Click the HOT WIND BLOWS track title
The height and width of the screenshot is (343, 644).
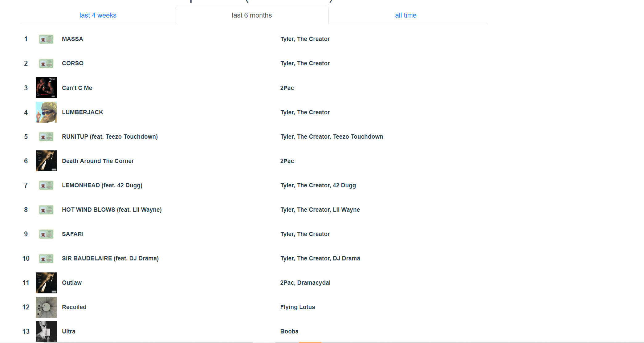112,210
